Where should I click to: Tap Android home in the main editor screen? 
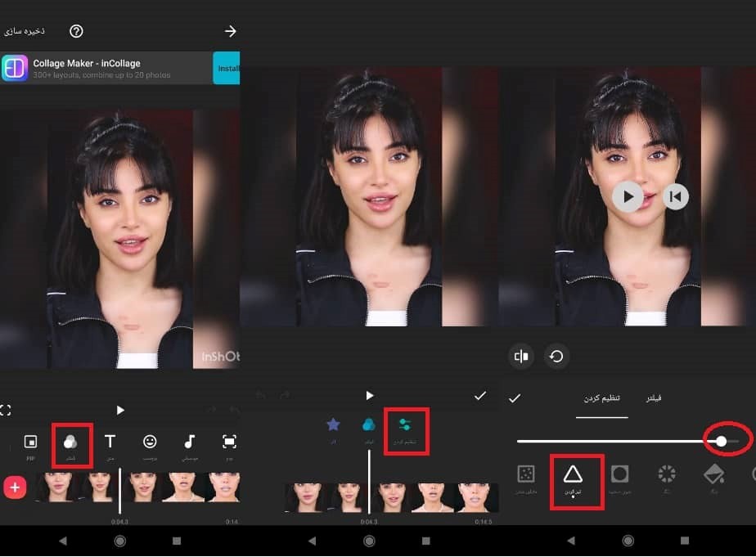[120, 541]
